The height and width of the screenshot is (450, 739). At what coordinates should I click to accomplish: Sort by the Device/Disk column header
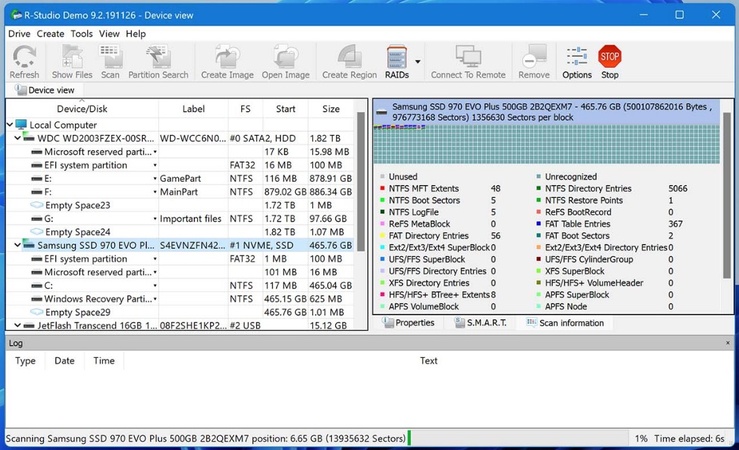pyautogui.click(x=82, y=109)
